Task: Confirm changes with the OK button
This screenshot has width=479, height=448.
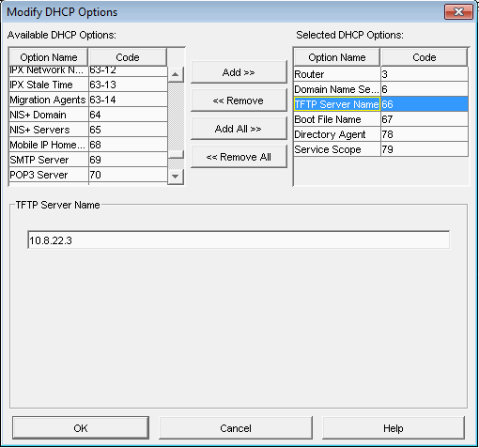Action: [81, 428]
